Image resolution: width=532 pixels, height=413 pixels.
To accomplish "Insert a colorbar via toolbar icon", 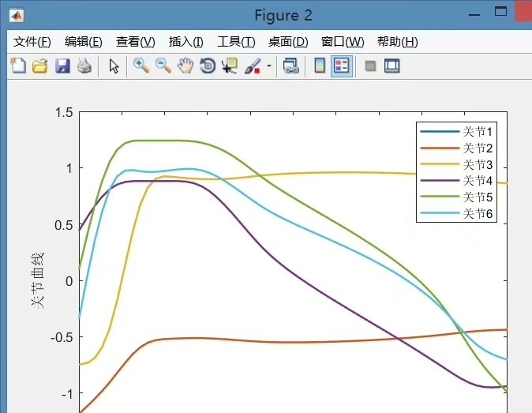I will pyautogui.click(x=320, y=66).
